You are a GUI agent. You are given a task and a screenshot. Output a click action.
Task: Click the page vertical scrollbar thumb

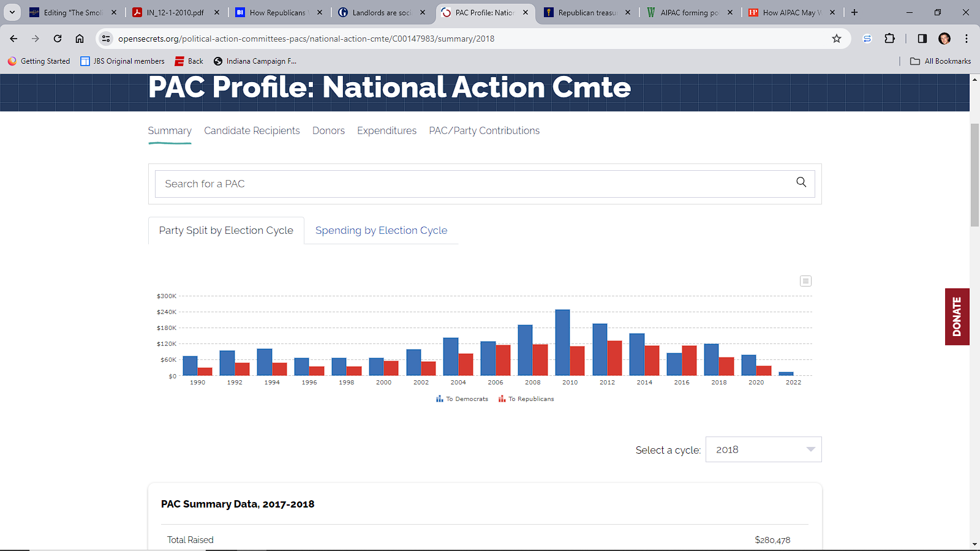974,175
